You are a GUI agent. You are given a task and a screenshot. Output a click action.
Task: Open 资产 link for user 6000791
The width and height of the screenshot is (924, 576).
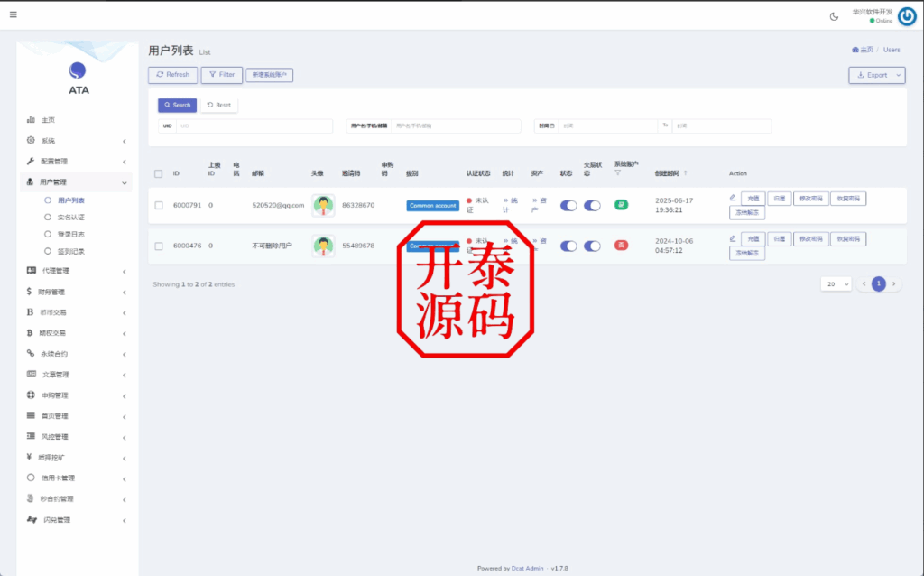[539, 205]
